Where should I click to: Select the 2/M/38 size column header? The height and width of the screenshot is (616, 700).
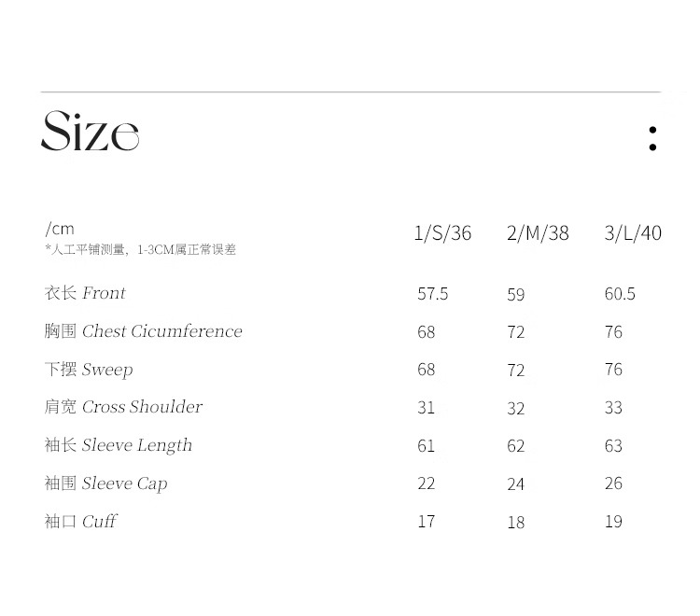tap(538, 233)
